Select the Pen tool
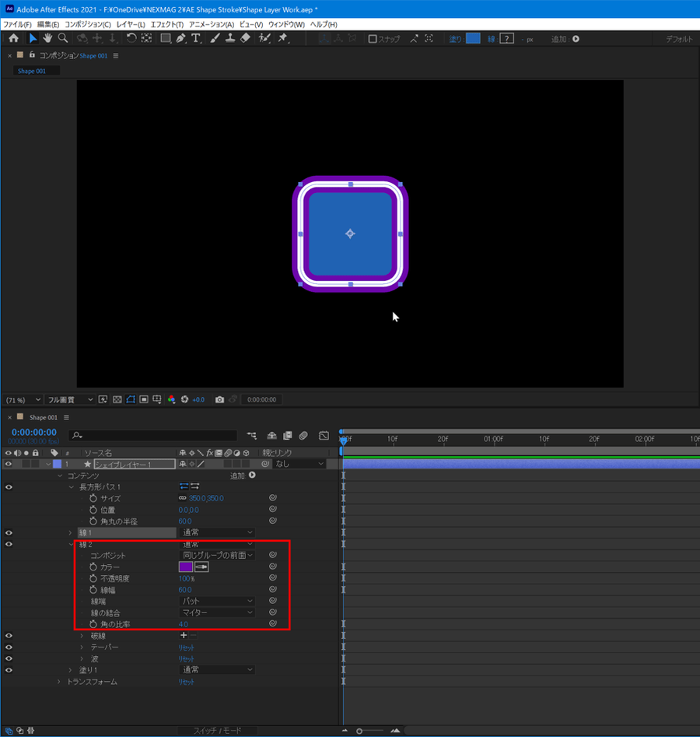Viewport: 700px width, 737px height. pos(180,38)
